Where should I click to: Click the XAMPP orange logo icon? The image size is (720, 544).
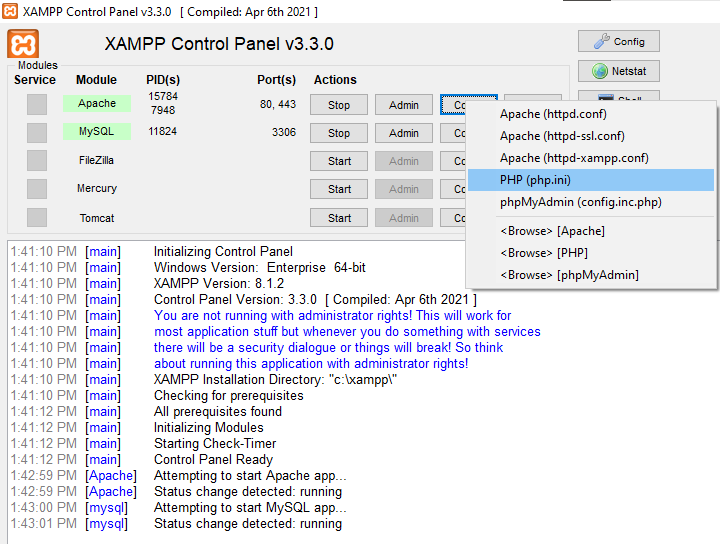click(x=23, y=44)
